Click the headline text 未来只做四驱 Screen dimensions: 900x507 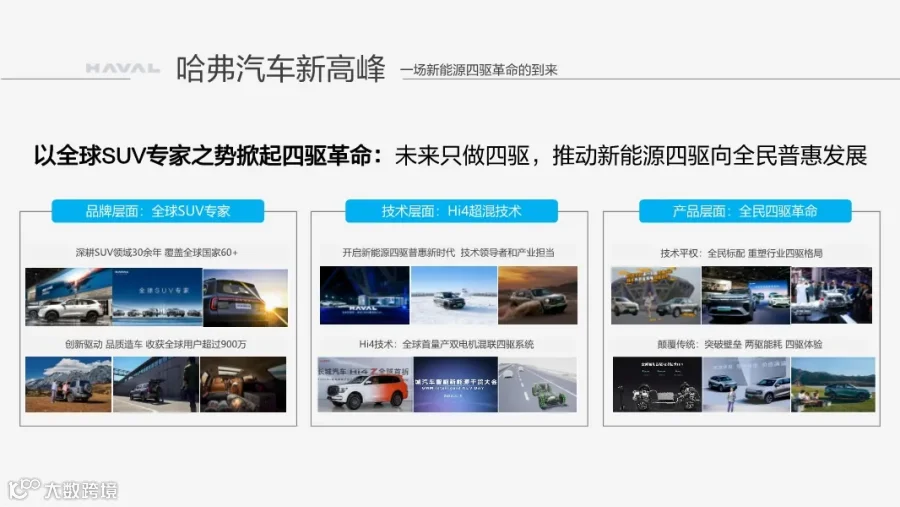click(x=462, y=156)
